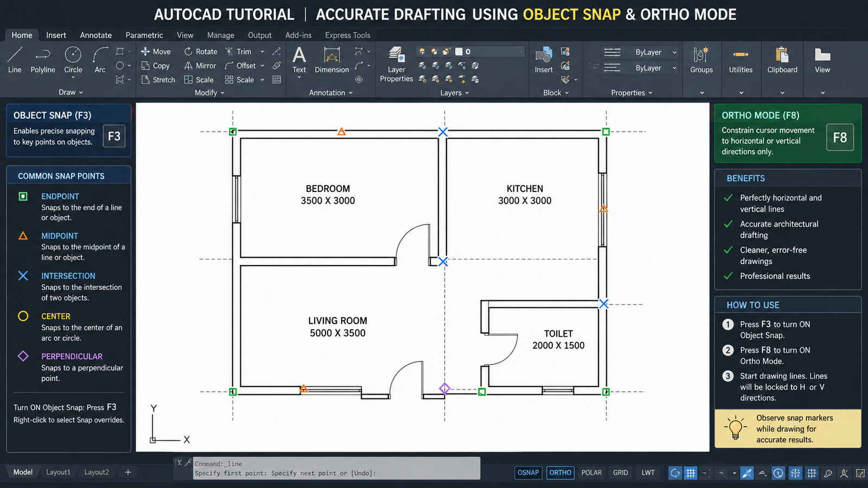Screen dimensions: 868x488
Task: Expand the Properties panel dropdown
Action: pyautogui.click(x=631, y=93)
